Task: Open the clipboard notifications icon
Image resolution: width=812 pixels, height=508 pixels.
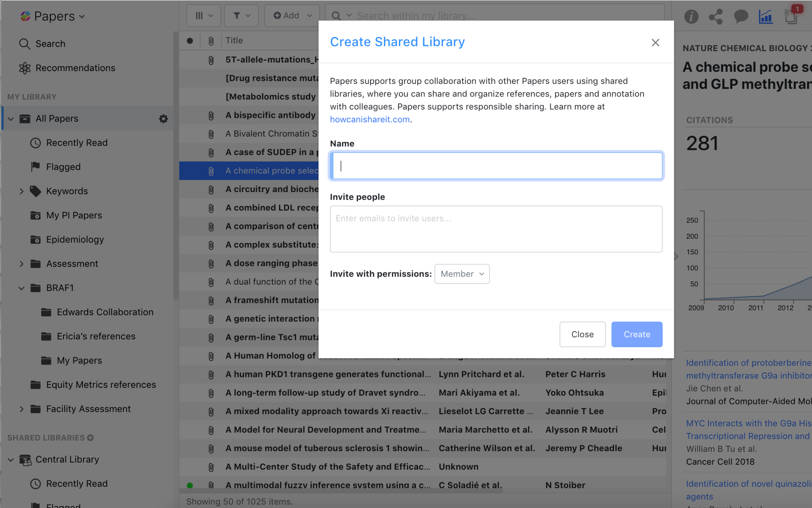Action: (791, 16)
